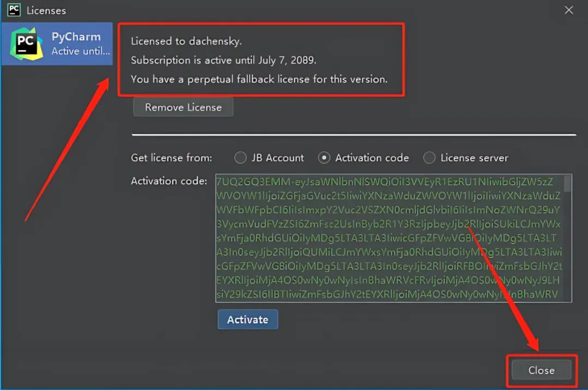Click the 'Get license from:' label

pos(171,158)
